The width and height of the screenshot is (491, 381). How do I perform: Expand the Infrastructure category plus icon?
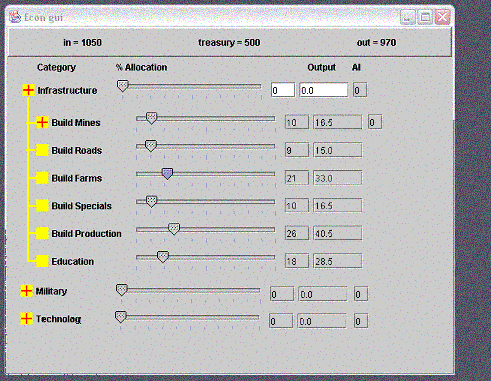tap(28, 90)
